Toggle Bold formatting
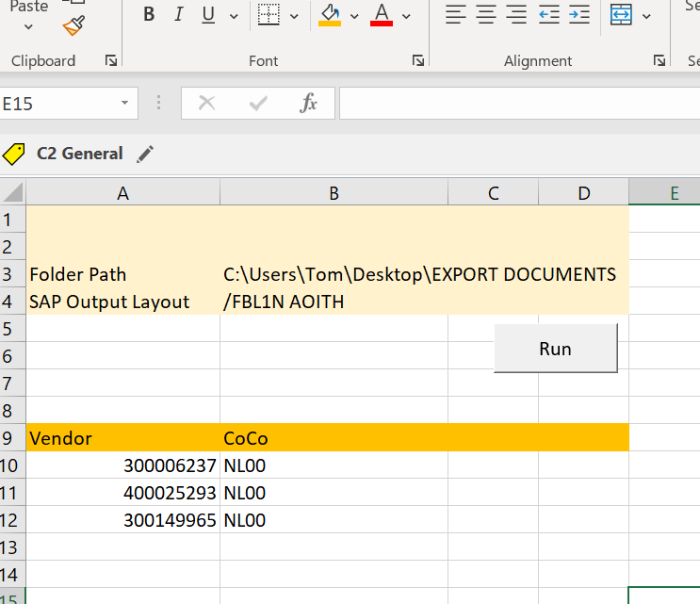The height and width of the screenshot is (604, 700). tap(149, 15)
